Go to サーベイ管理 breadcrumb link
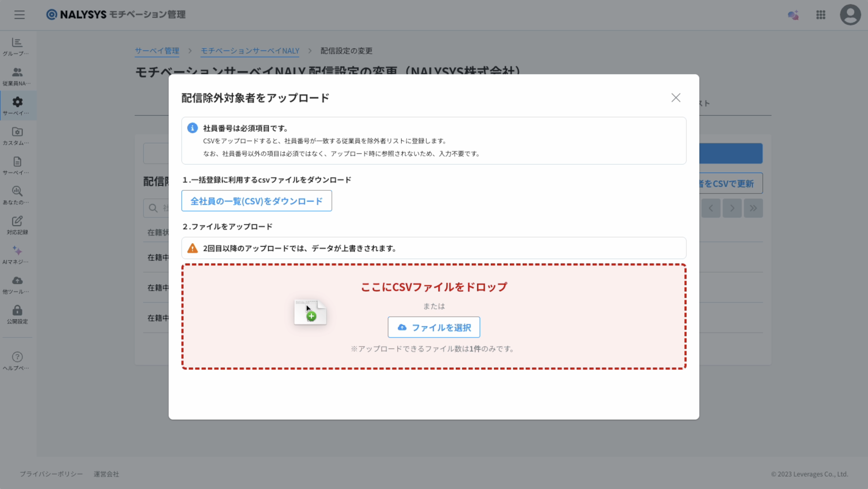This screenshot has height=489, width=868. pyautogui.click(x=157, y=51)
